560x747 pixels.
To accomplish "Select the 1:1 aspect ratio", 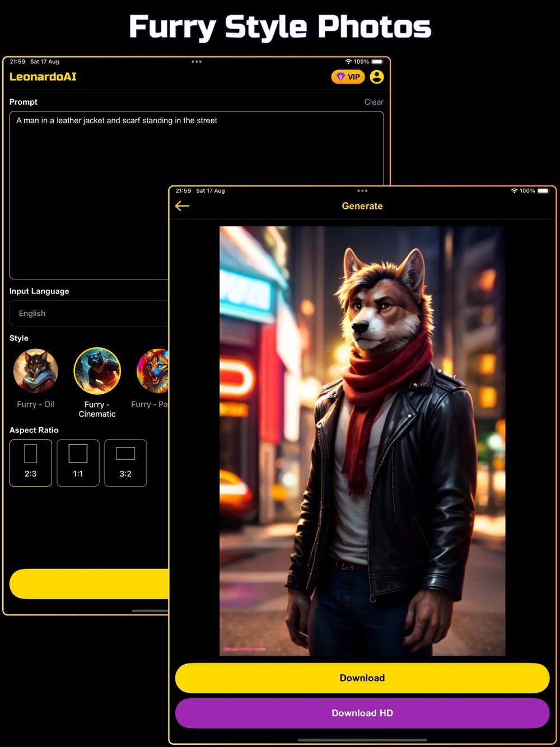I will (x=78, y=463).
